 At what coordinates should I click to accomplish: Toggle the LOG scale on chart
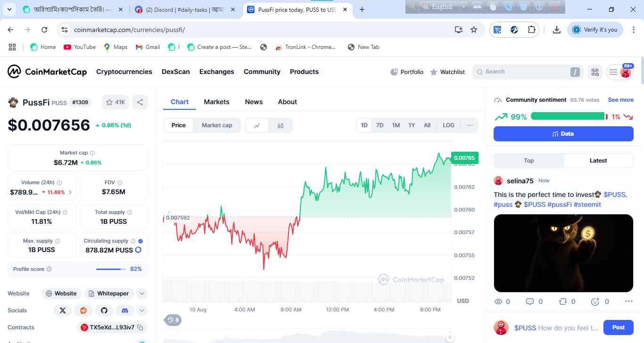(449, 125)
